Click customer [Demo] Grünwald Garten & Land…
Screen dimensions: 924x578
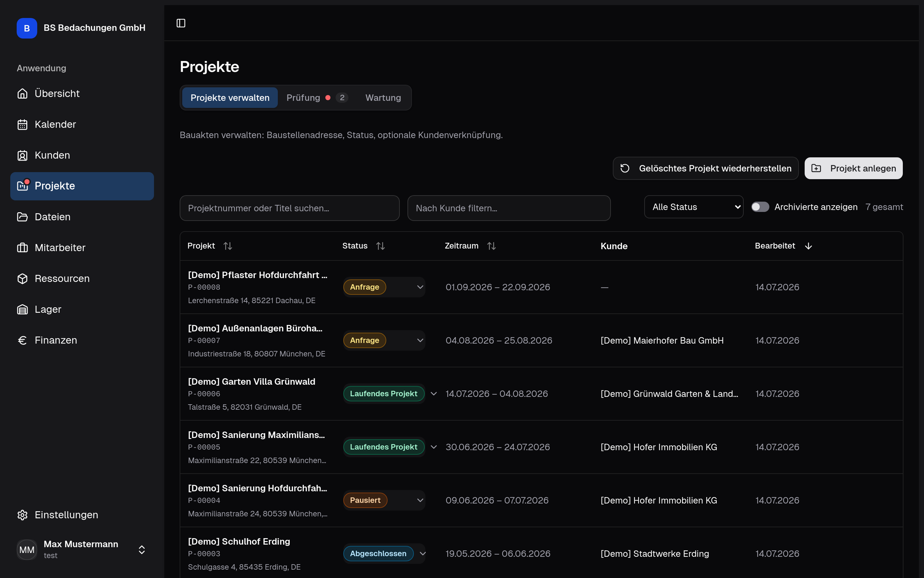coord(669,394)
